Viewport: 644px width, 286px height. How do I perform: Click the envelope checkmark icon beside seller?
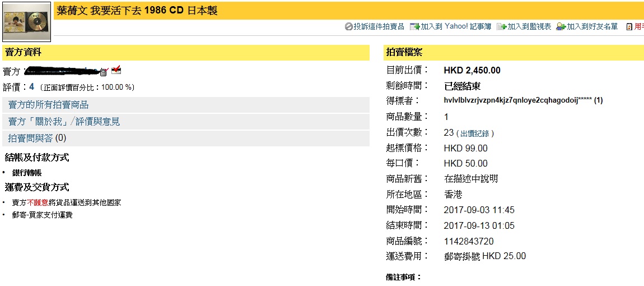pos(116,70)
